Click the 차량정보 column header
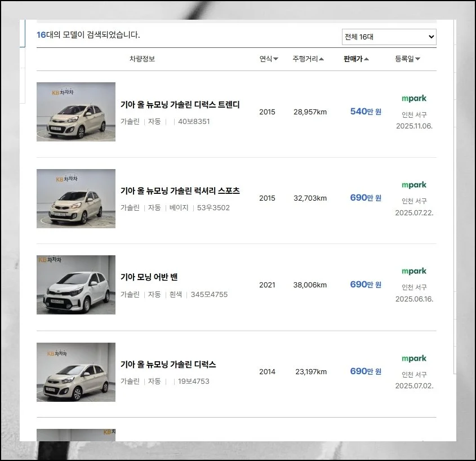Image resolution: width=476 pixels, height=461 pixels. point(142,59)
